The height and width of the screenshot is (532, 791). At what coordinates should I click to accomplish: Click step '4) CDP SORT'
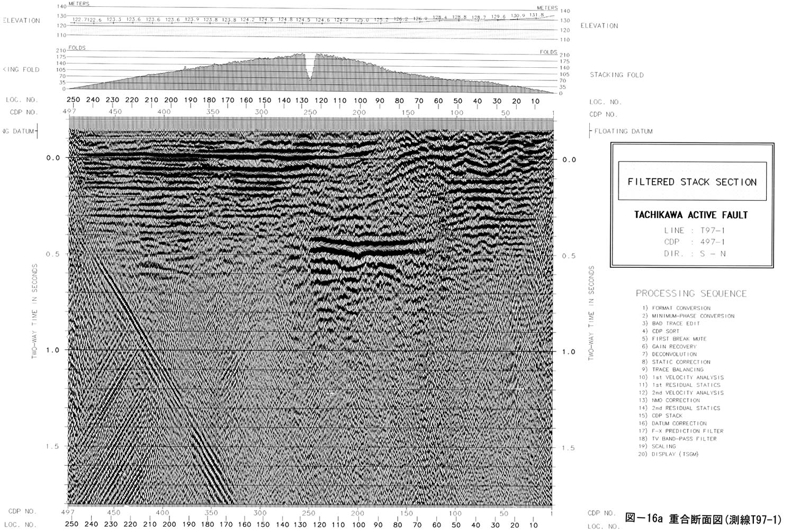pos(660,331)
